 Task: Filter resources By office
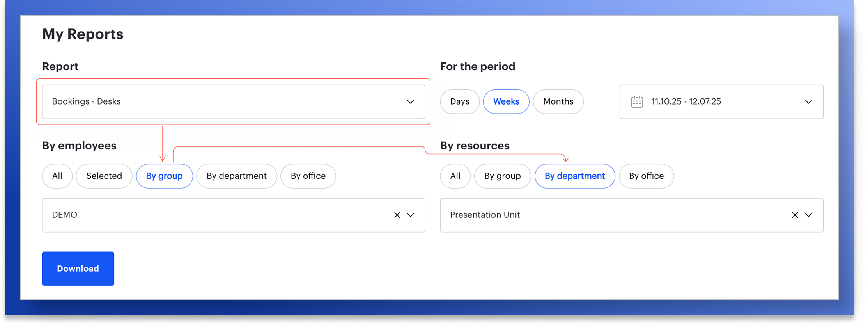(646, 176)
